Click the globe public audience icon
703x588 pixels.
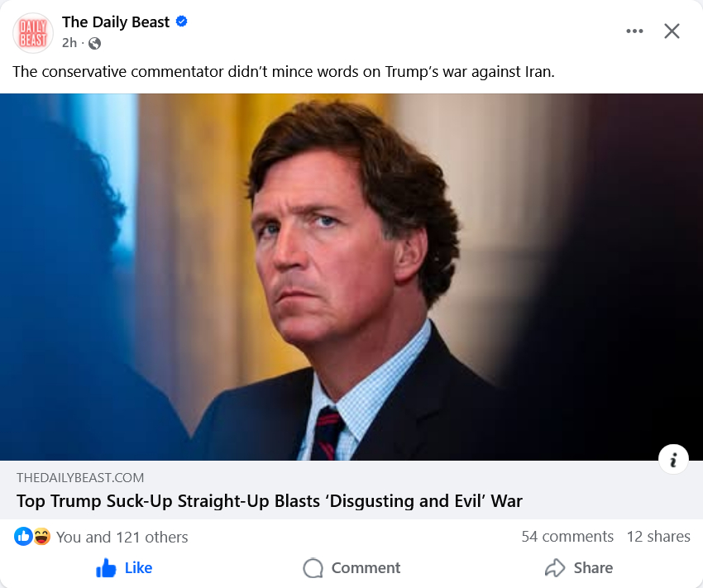pyautogui.click(x=94, y=43)
